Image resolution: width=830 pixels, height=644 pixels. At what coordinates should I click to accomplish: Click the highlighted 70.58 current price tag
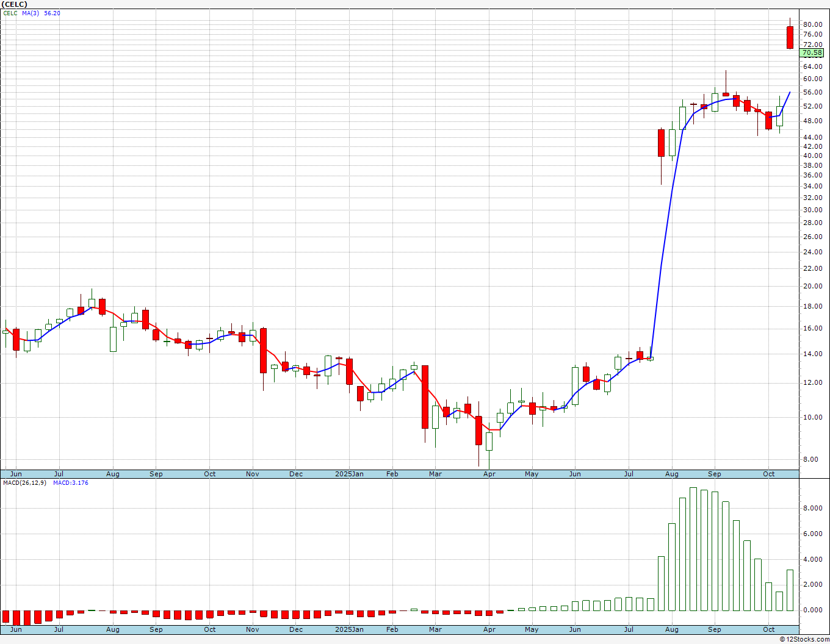[x=812, y=53]
